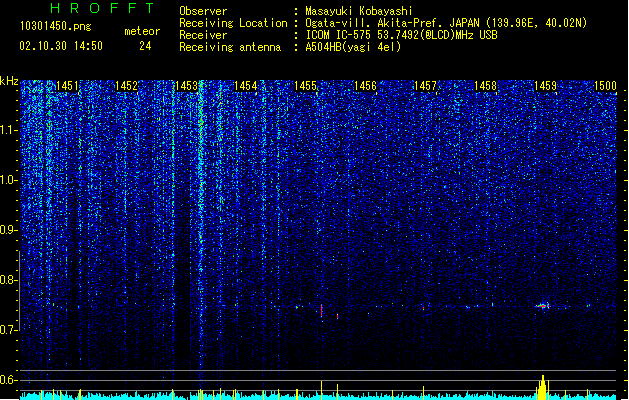Image resolution: width=629 pixels, height=400 pixels.
Task: Click the 1453 time marker
Action: point(187,86)
